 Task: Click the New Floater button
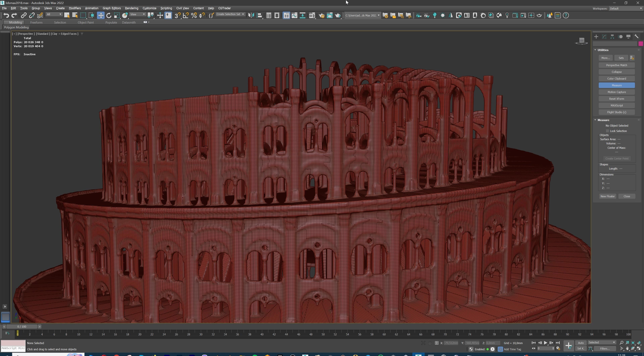click(x=607, y=196)
